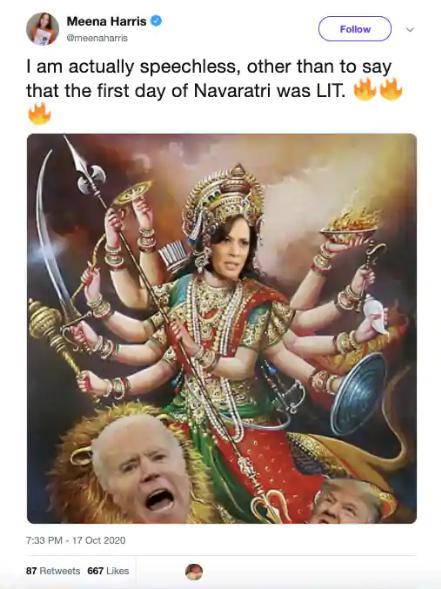Click the first fire emoji after LIT.
The width and height of the screenshot is (441, 589).
pos(365,89)
